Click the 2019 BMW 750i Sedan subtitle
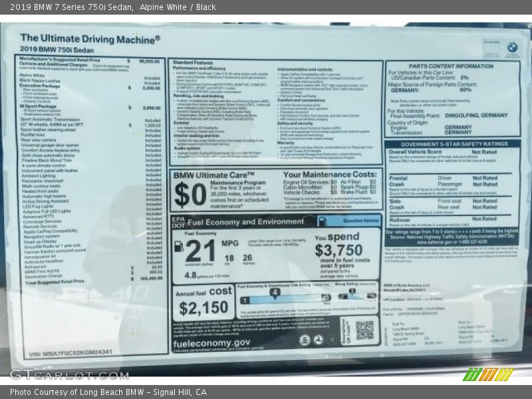 [x=57, y=50]
